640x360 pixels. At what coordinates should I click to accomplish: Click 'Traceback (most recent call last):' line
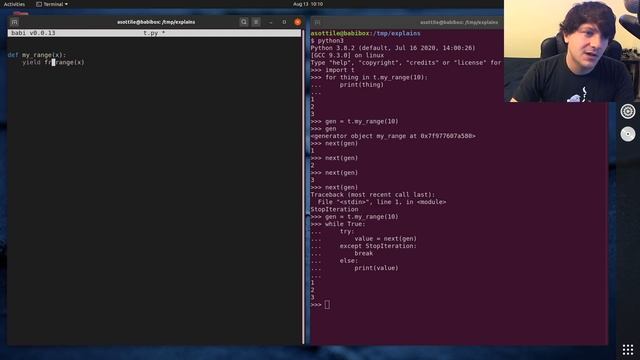tap(373, 195)
